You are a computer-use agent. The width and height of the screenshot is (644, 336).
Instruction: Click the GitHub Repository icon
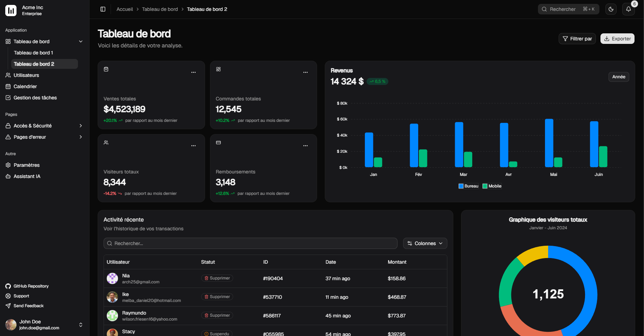[8, 286]
